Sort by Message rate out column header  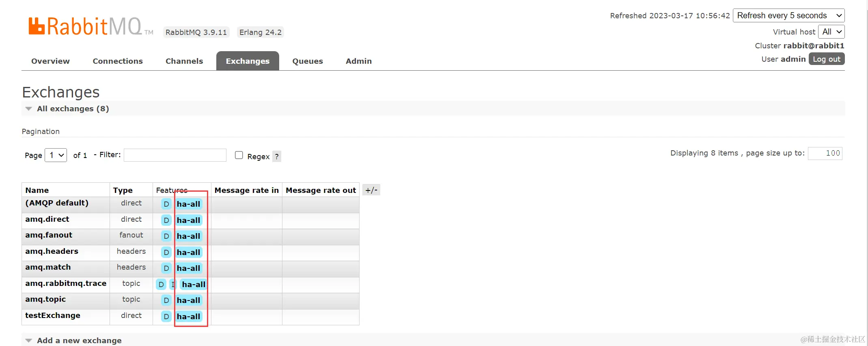click(321, 190)
